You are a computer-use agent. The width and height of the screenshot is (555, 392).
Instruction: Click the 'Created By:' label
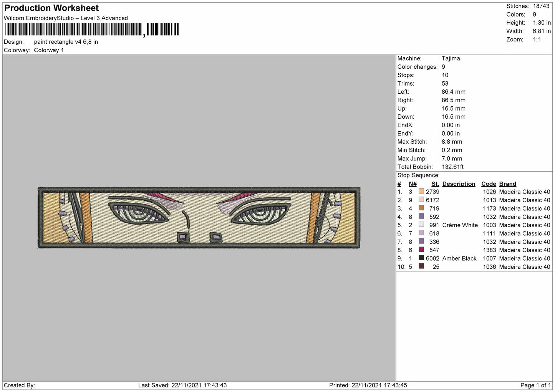19,385
